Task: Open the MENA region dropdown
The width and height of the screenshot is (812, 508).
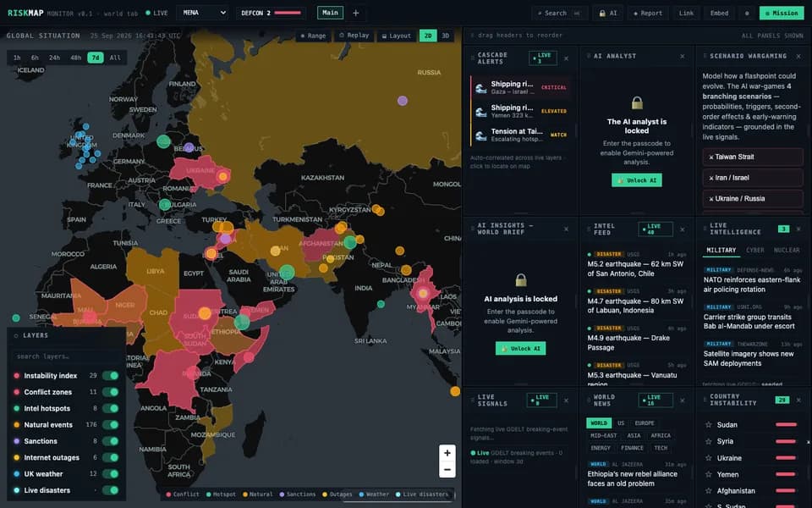Action: 203,13
